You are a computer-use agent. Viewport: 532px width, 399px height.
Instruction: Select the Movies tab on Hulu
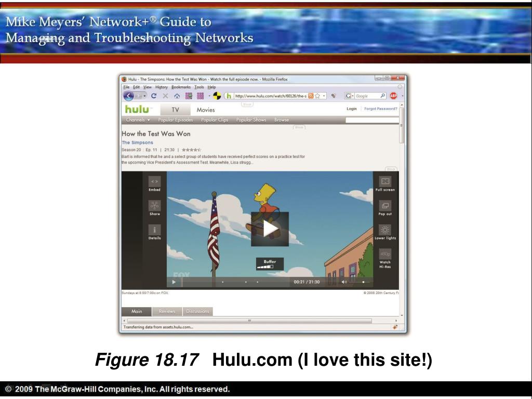click(x=206, y=110)
